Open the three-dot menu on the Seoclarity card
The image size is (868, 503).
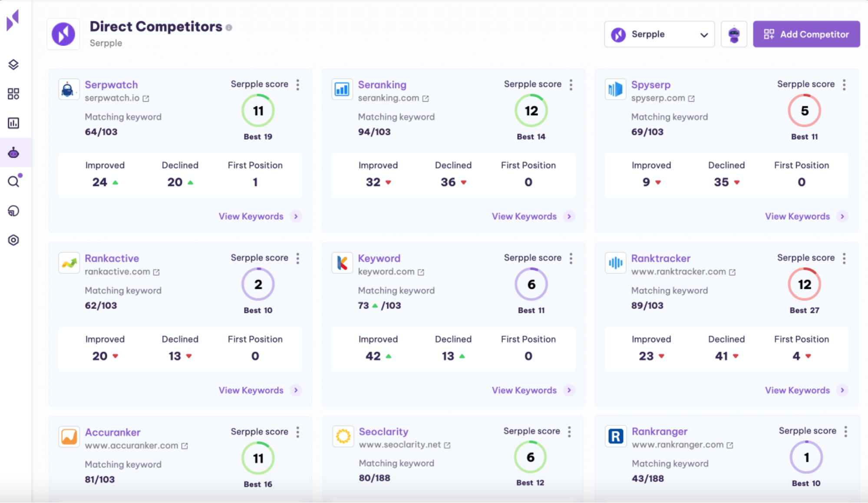pos(569,431)
